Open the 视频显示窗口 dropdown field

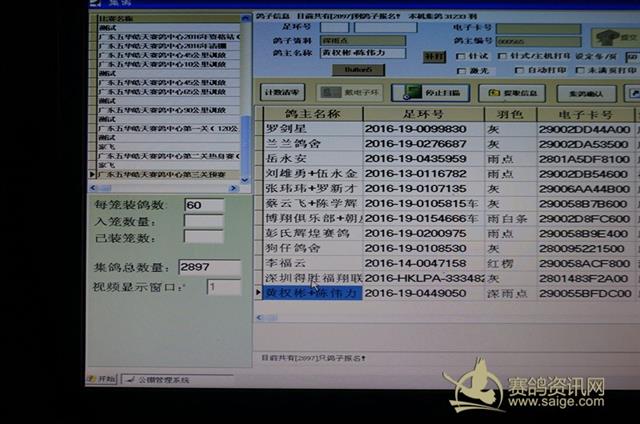(223, 287)
